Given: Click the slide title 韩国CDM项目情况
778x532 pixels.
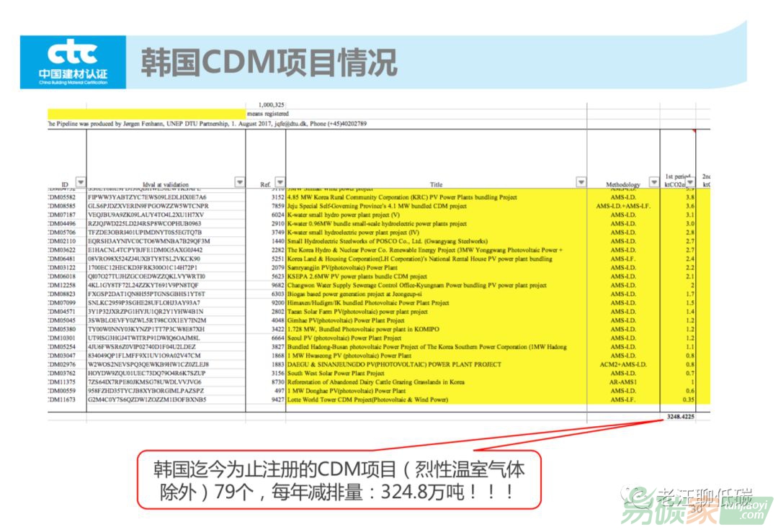Looking at the screenshot, I should [268, 63].
